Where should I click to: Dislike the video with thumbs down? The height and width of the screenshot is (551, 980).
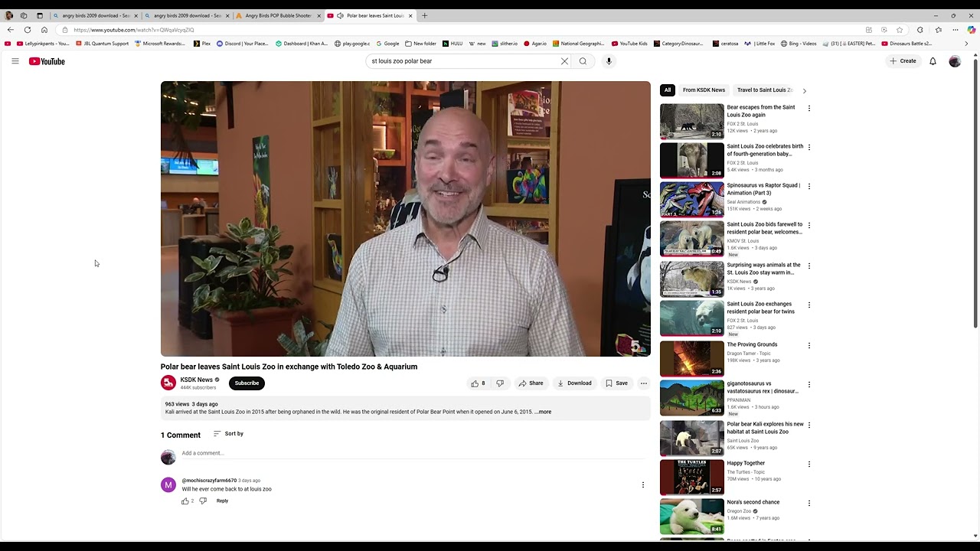500,383
